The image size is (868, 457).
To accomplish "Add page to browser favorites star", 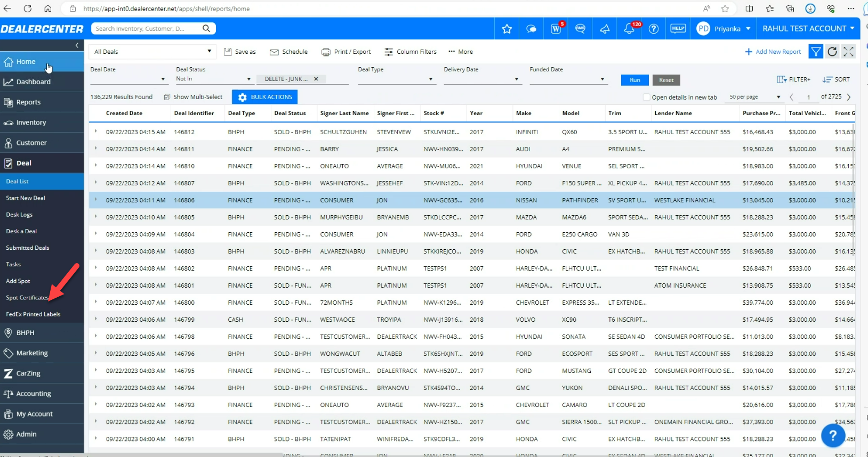I will point(725,9).
